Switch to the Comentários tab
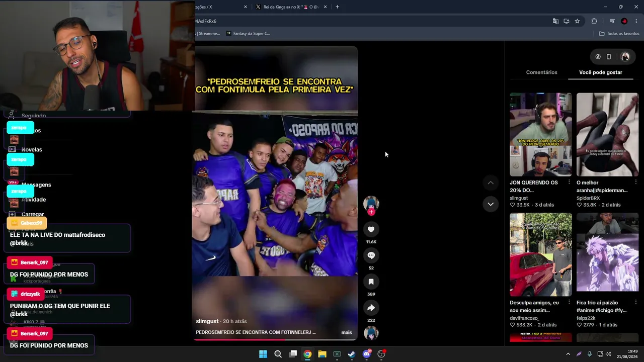The image size is (644, 362). tap(541, 72)
